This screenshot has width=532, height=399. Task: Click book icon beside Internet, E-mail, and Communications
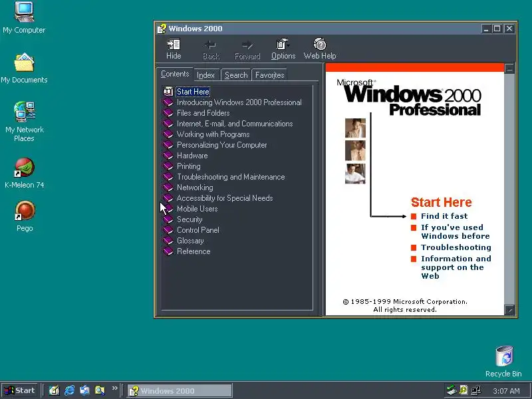[168, 124]
